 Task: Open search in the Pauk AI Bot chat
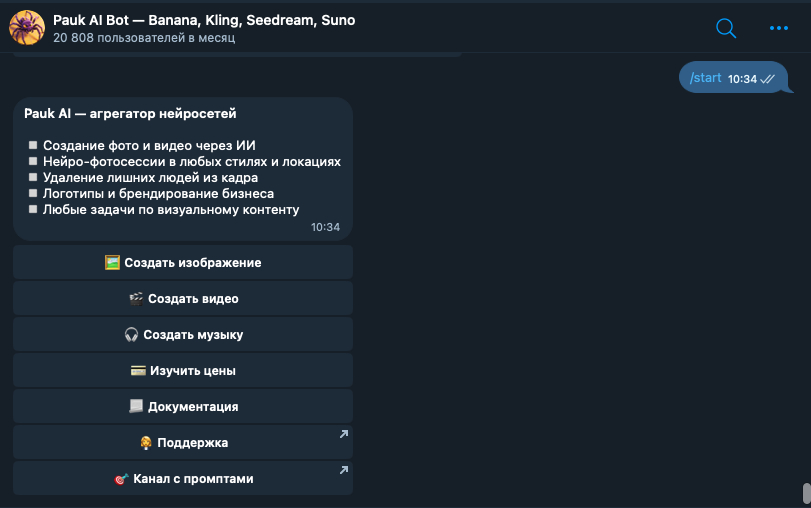tap(726, 28)
